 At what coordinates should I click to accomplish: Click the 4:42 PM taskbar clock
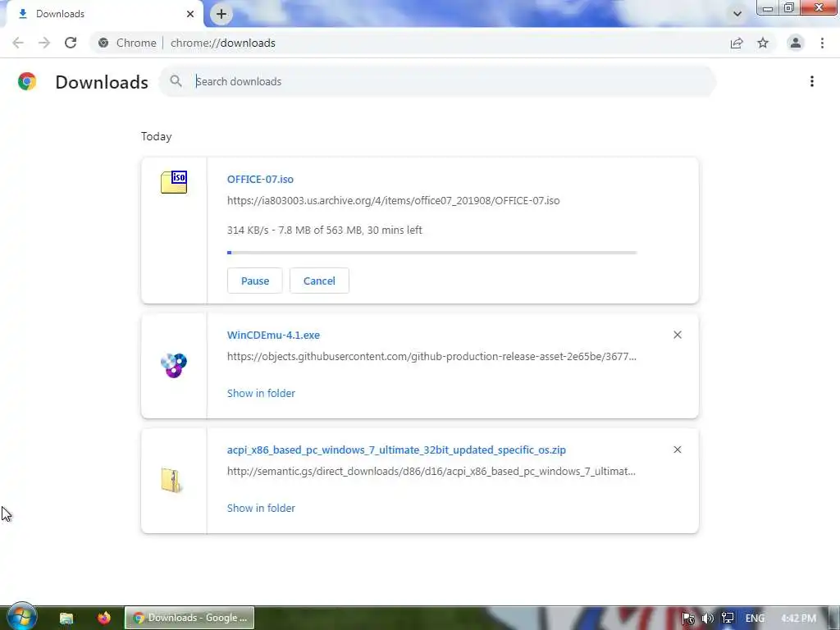pos(798,619)
